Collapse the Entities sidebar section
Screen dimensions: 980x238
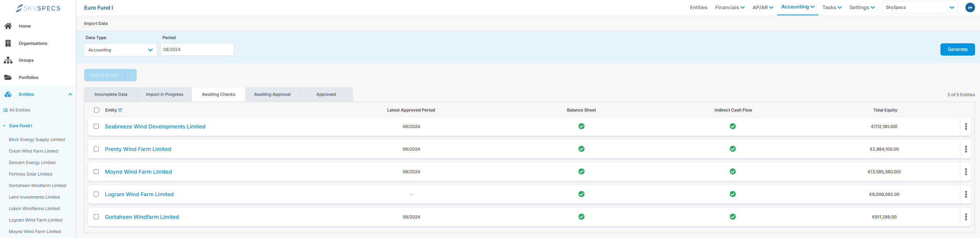(70, 94)
